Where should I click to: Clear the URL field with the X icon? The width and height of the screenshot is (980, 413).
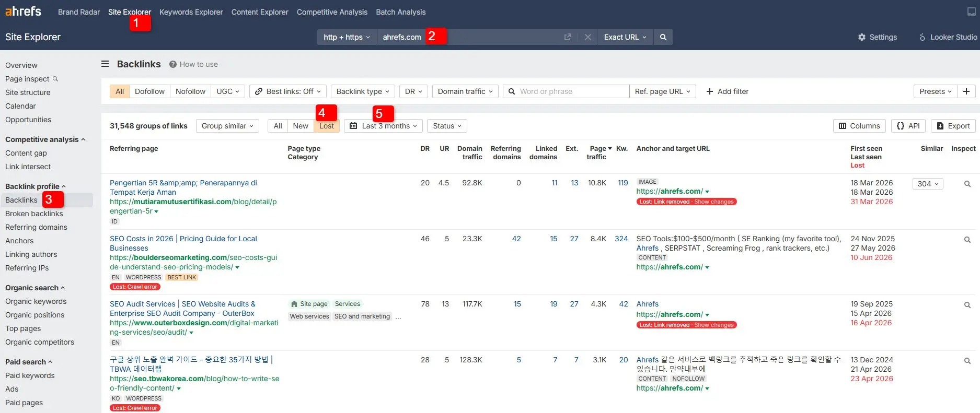(x=588, y=37)
